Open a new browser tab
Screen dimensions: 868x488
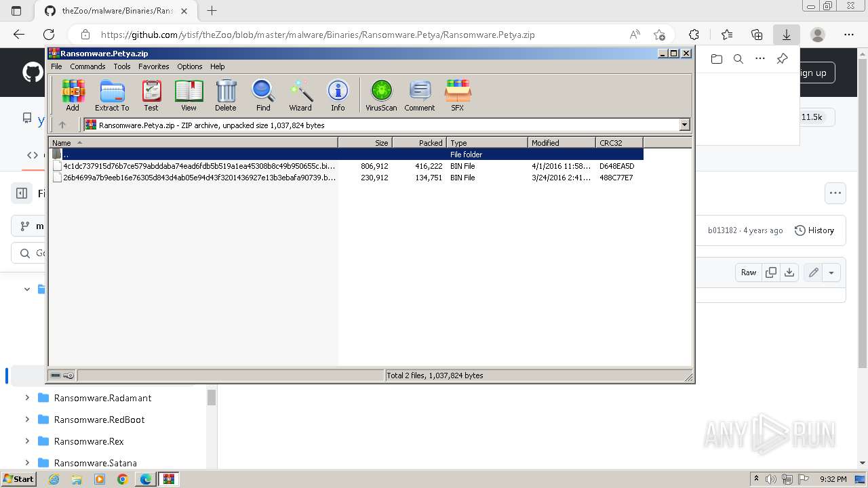click(212, 11)
